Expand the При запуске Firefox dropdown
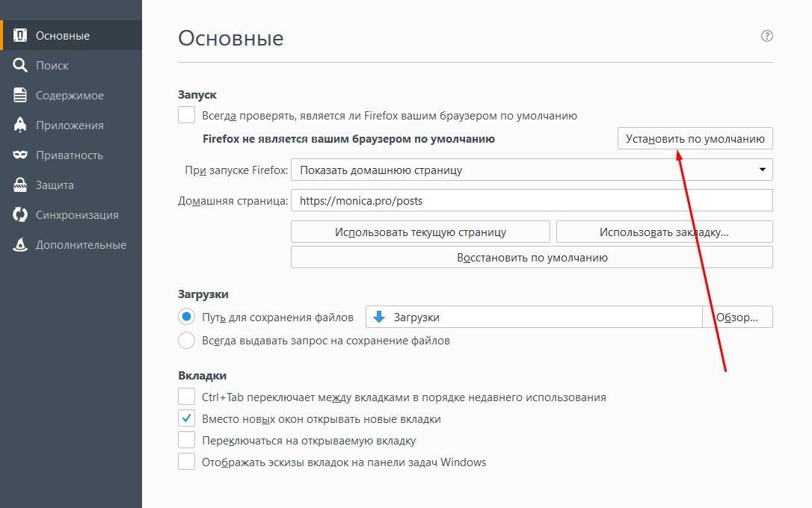This screenshot has height=508, width=812. (532, 170)
